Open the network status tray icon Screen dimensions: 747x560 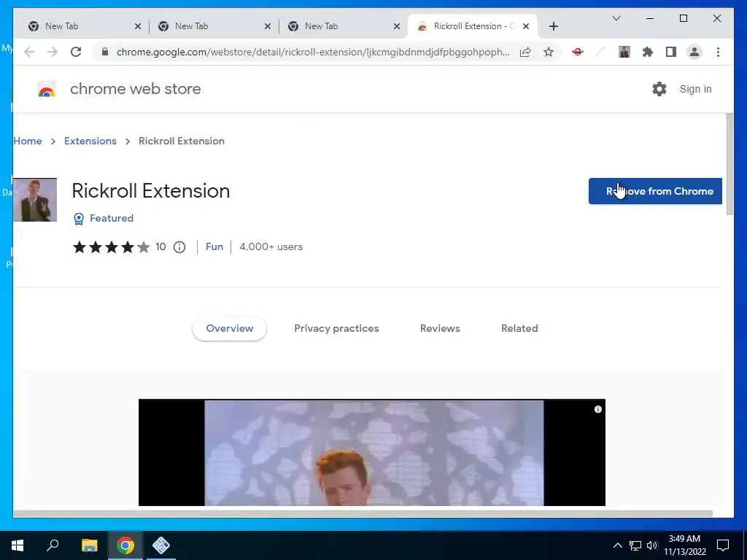[635, 545]
